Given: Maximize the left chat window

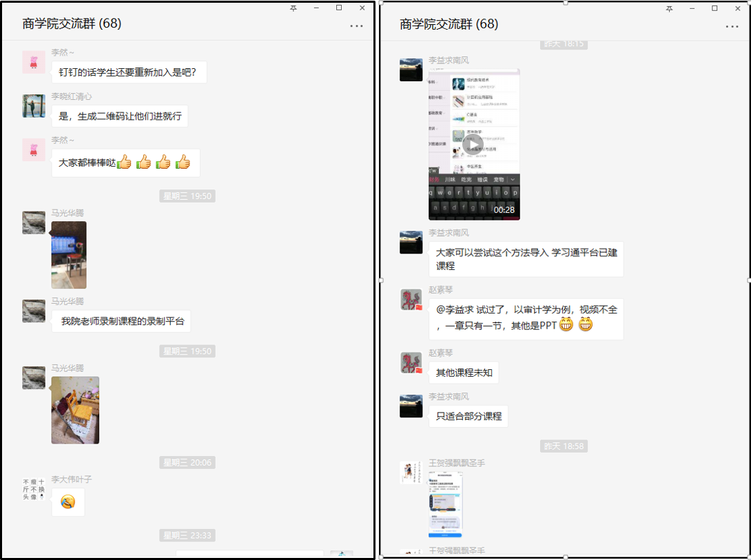Looking at the screenshot, I should (x=339, y=8).
